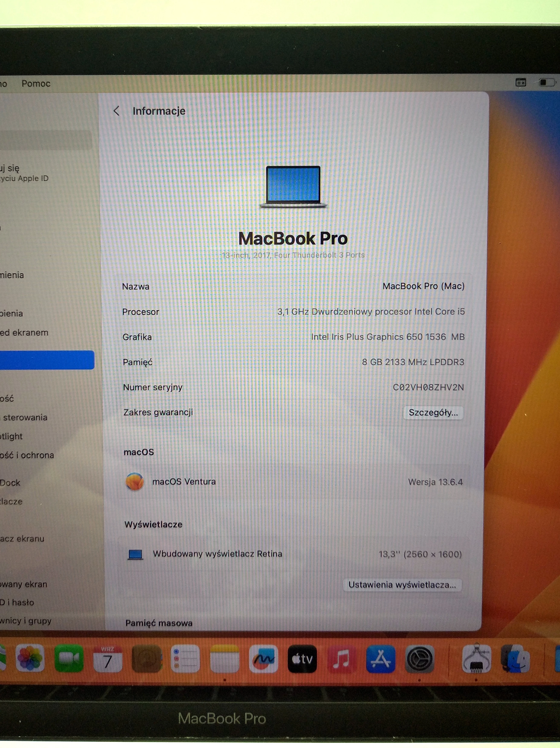
Task: Open sidebar item ending in "lacze"
Action: [12, 502]
